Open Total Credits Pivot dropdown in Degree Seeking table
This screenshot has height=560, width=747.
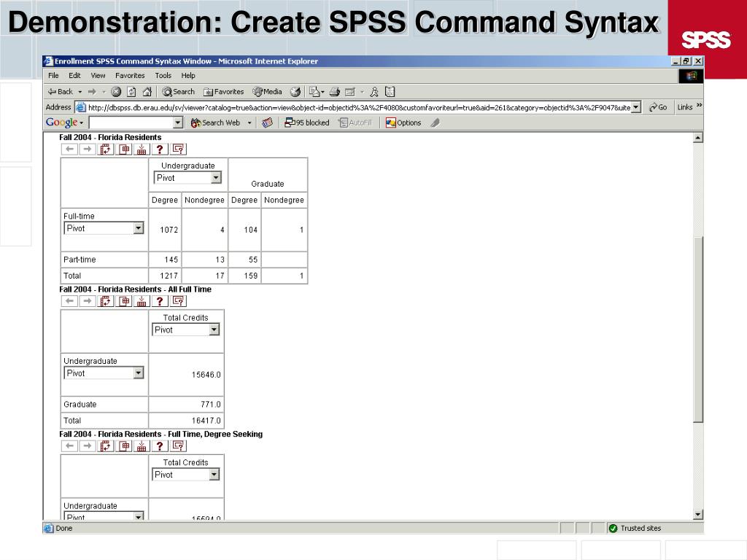click(x=186, y=475)
